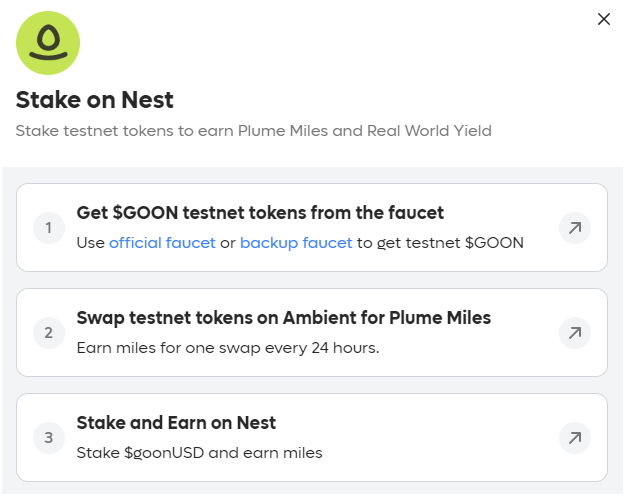The height and width of the screenshot is (496, 625).
Task: Open the backup faucet link
Action: click(x=296, y=242)
